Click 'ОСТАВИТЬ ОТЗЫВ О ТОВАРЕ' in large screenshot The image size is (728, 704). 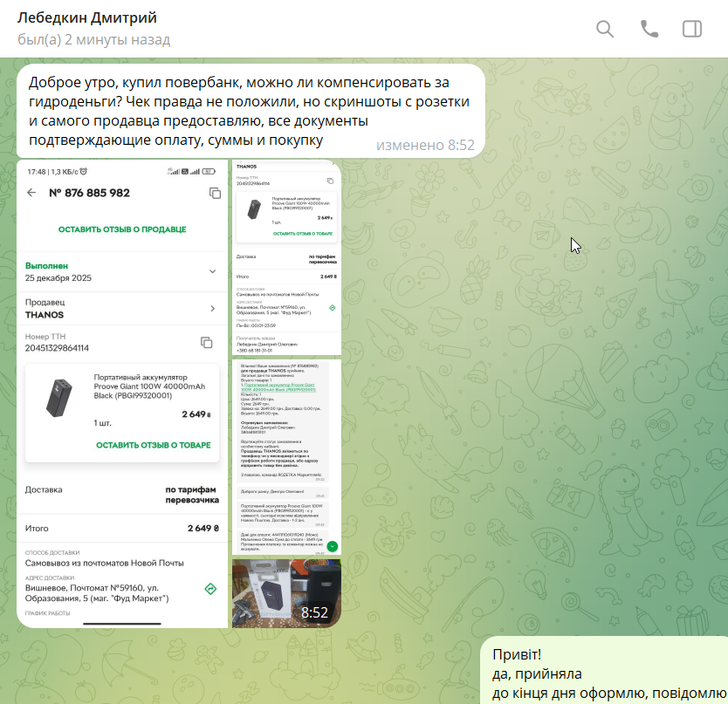click(x=154, y=445)
